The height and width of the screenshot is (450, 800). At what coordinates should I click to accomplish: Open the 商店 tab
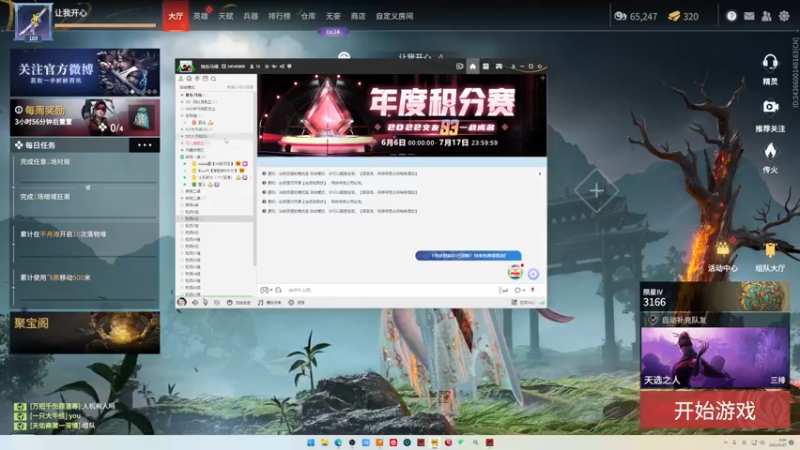coord(358,16)
